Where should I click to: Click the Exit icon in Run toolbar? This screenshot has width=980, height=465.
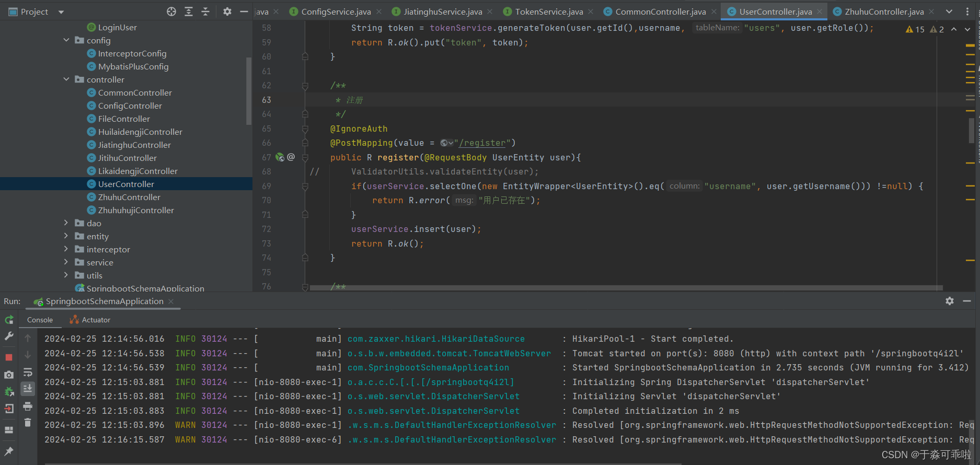pyautogui.click(x=9, y=409)
